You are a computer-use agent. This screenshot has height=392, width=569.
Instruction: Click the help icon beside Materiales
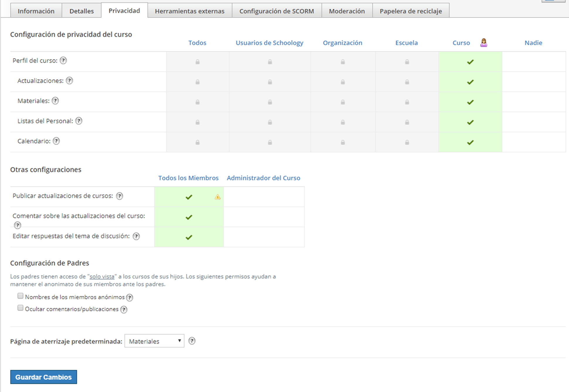(x=56, y=101)
